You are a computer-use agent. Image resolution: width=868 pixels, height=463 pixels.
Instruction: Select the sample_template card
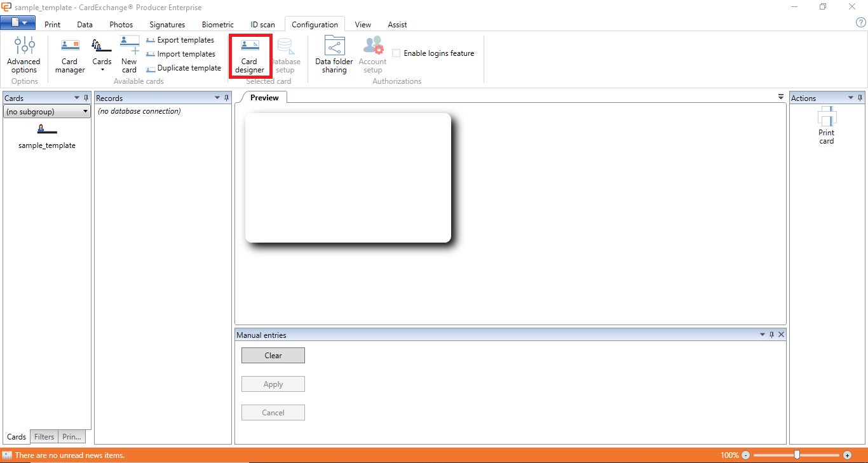(x=47, y=136)
